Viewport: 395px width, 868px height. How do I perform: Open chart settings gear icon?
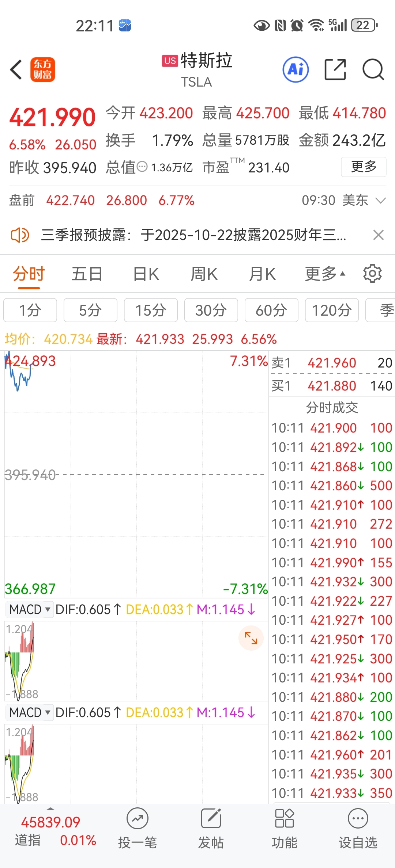tap(372, 274)
